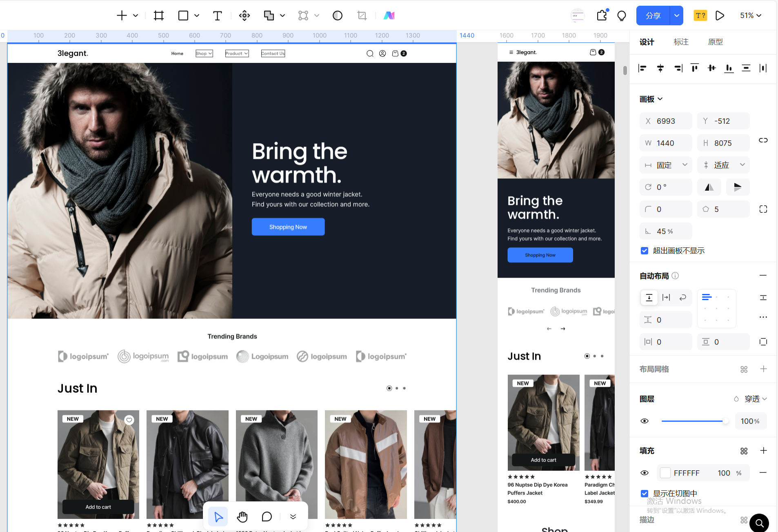The width and height of the screenshot is (778, 532).
Task: Open the comments bubble in top bar
Action: [x=622, y=16]
